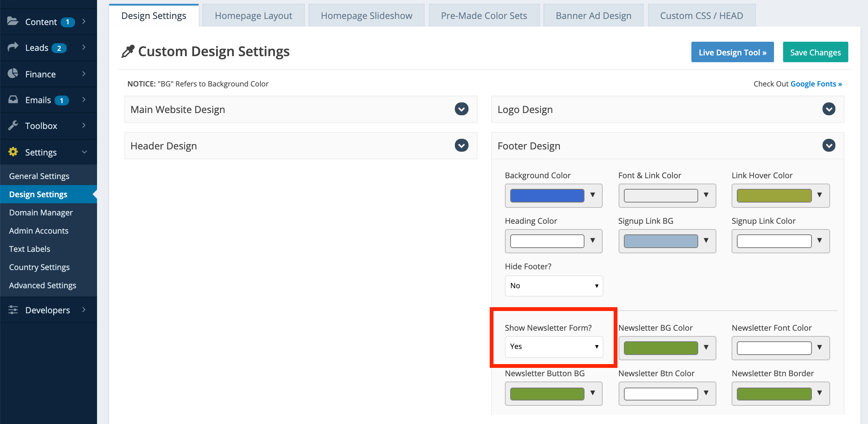Expand the Logo Design section
Viewport: 868px width, 424px height.
pyautogui.click(x=829, y=109)
